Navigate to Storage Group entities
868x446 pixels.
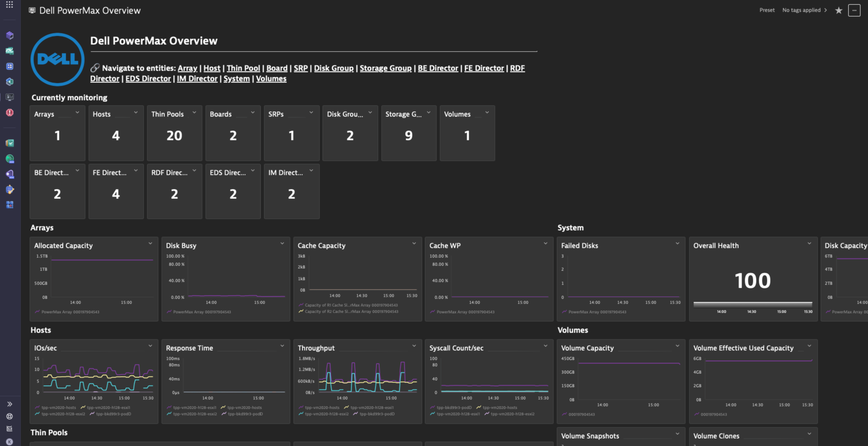click(386, 68)
